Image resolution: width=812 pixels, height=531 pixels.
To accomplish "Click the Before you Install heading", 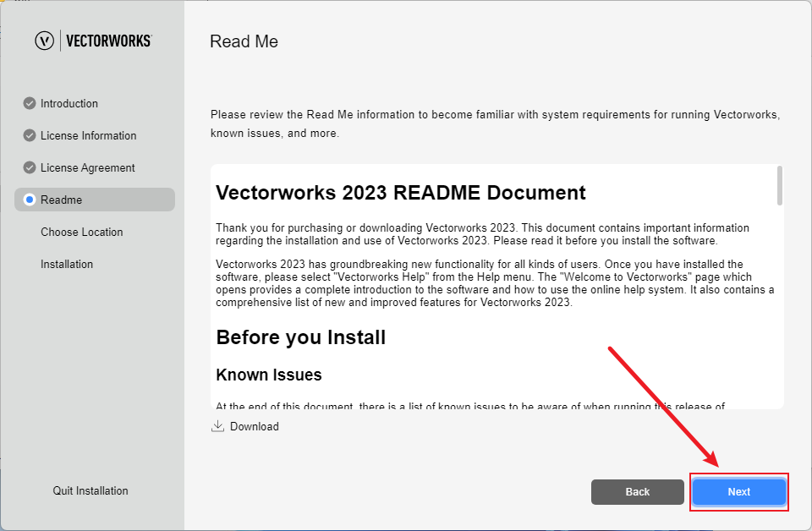I will (301, 337).
